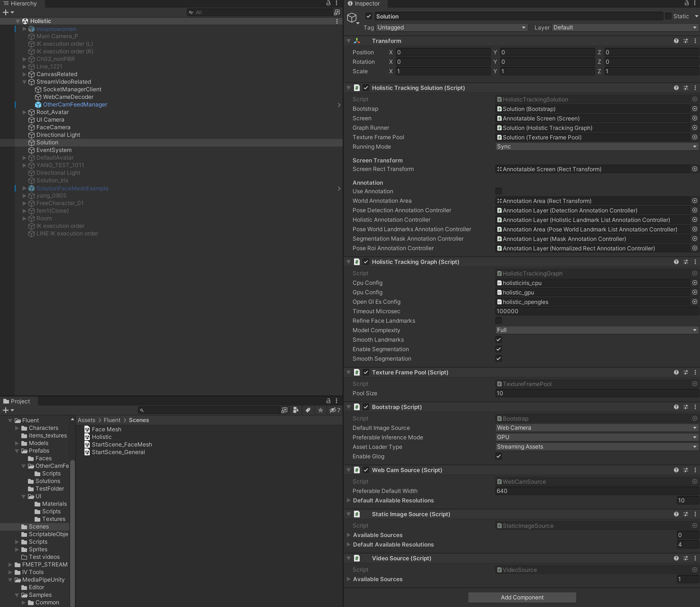Click the Fluent breadcrumb in Project path
The image size is (700, 607).
112,420
